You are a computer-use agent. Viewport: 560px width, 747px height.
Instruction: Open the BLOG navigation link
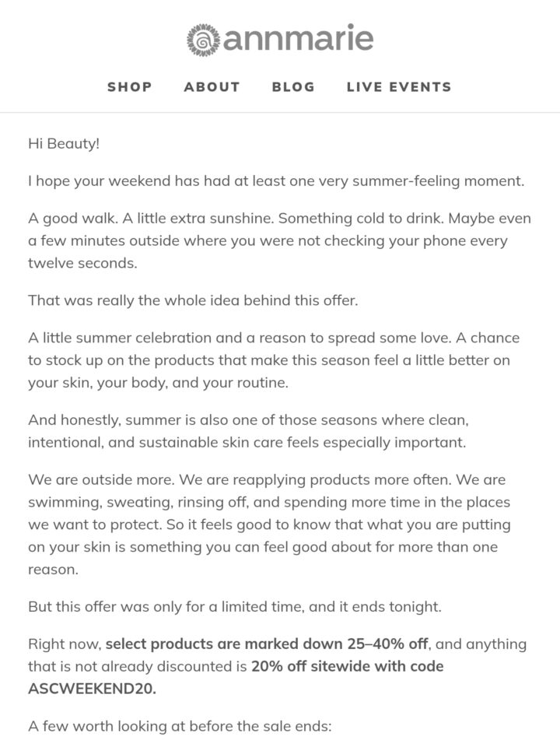(293, 86)
